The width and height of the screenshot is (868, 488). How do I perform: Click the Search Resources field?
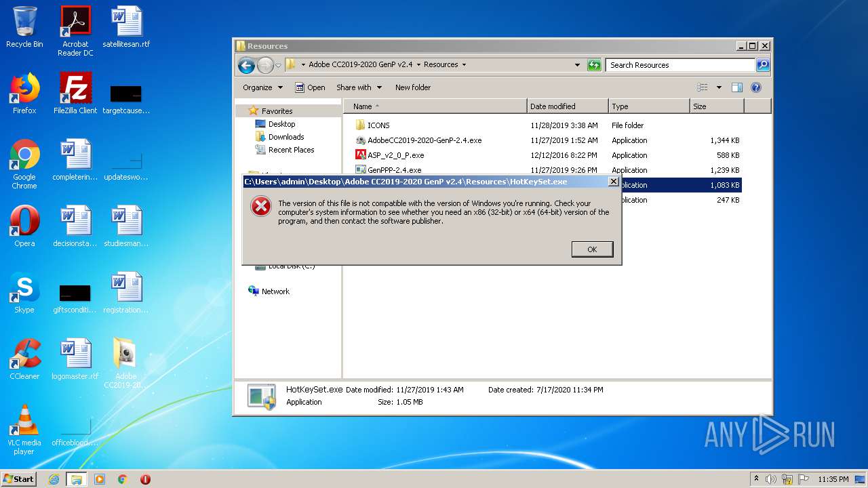(680, 65)
